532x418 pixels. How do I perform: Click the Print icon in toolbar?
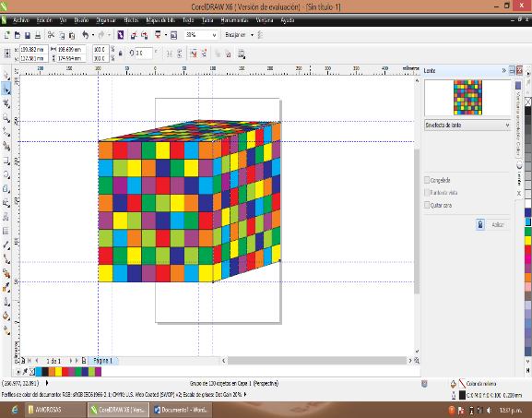point(38,35)
